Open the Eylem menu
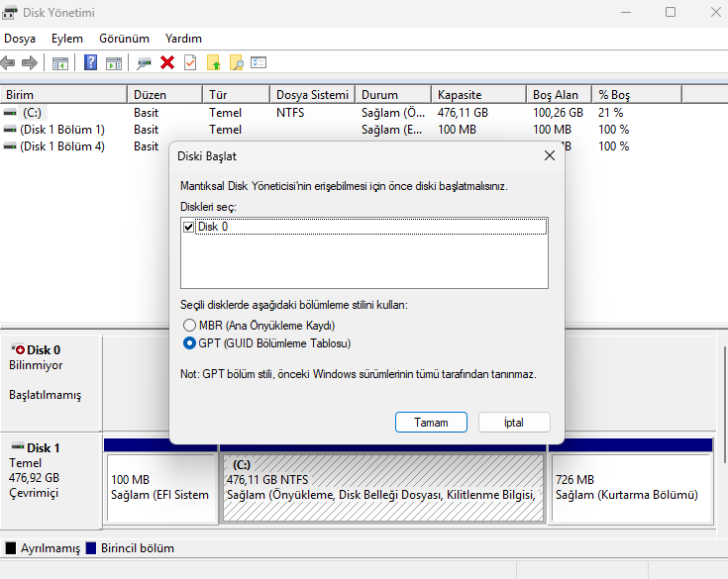The image size is (728, 579). click(x=67, y=39)
